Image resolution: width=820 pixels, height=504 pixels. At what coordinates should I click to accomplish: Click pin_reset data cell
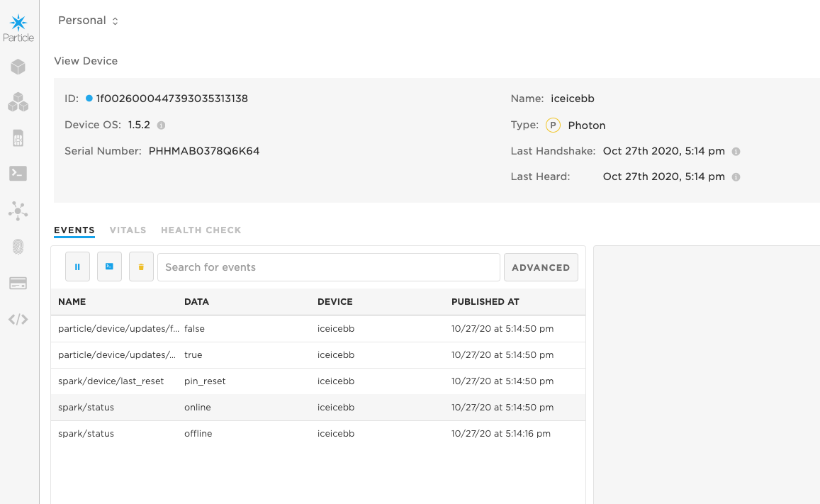click(x=205, y=381)
